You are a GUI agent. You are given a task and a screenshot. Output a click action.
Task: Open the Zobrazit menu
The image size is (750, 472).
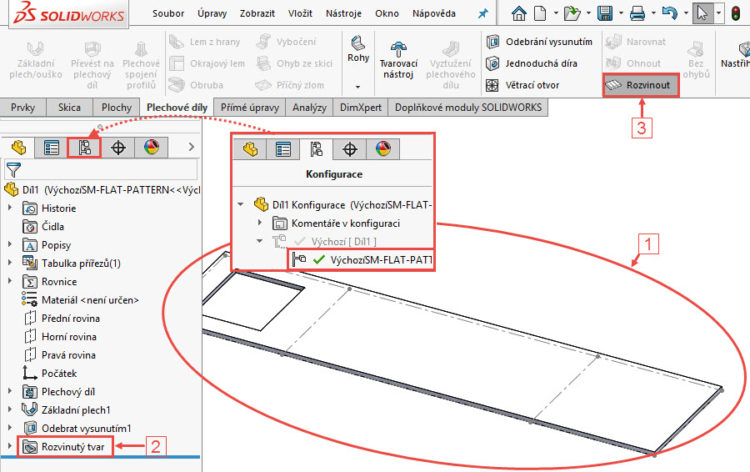tap(257, 13)
